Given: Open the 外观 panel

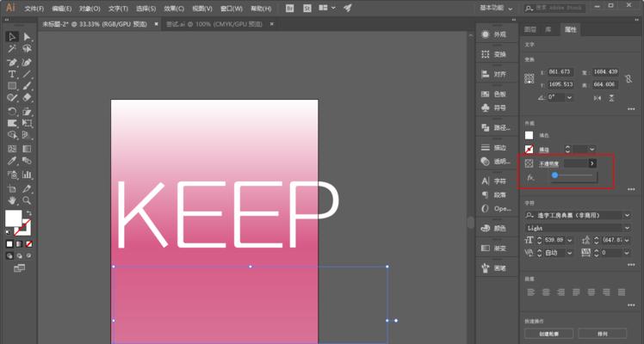Looking at the screenshot, I should pos(496,34).
